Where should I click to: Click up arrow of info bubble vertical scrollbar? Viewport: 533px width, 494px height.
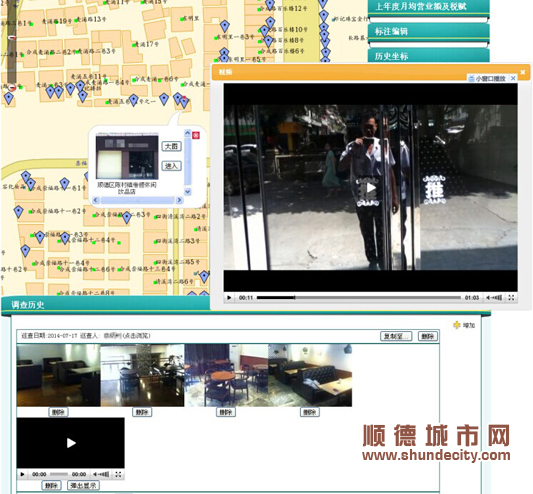click(188, 133)
